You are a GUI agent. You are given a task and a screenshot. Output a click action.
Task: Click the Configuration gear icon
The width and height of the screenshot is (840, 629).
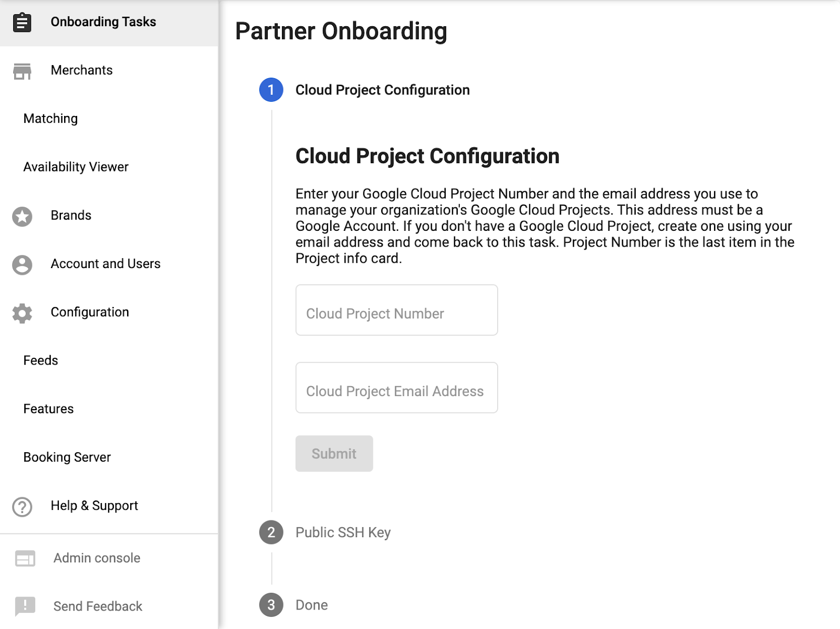point(22,313)
